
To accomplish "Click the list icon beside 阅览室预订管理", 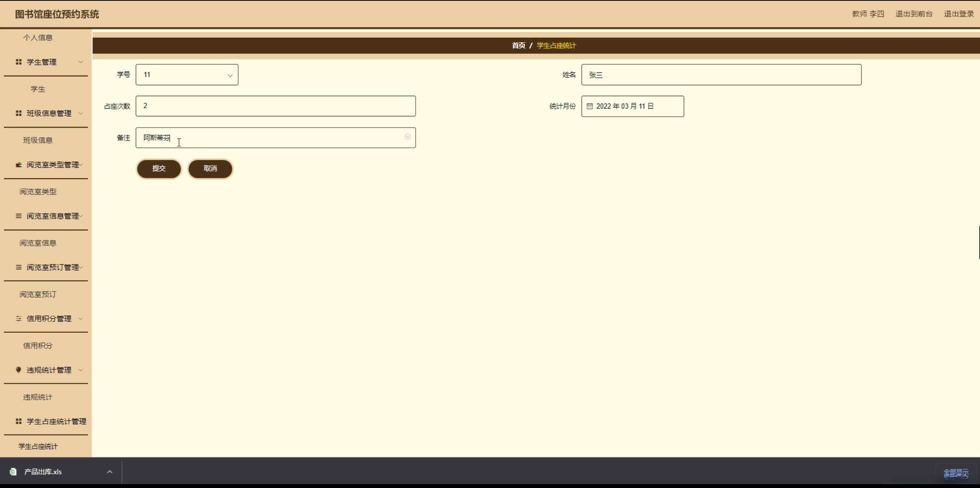I will [x=18, y=267].
